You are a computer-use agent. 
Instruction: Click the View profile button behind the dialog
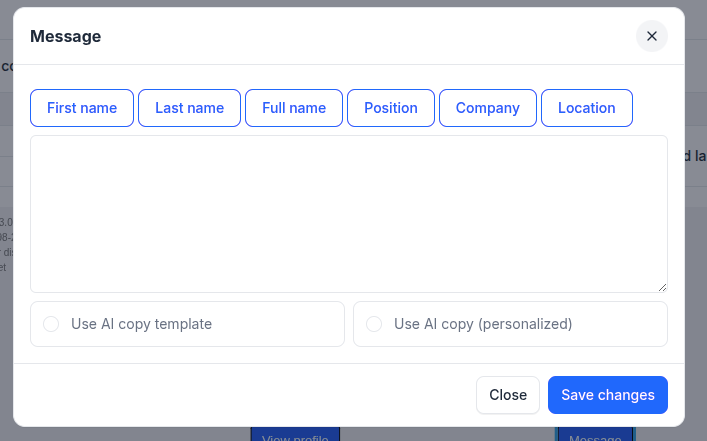tap(295, 435)
